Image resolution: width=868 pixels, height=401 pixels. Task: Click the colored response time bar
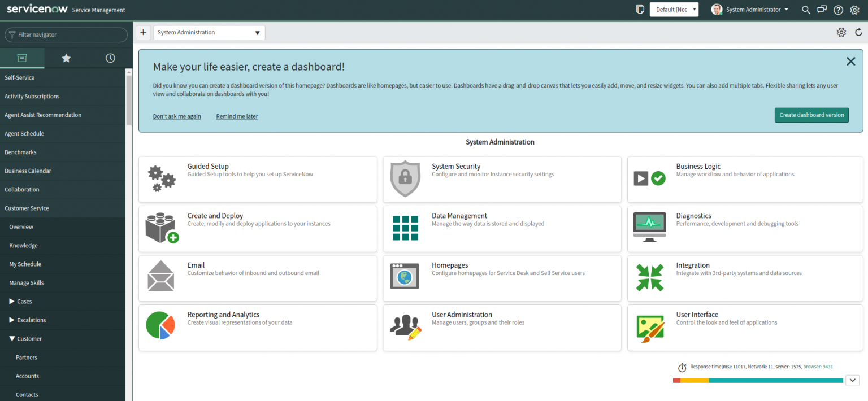pos(757,380)
